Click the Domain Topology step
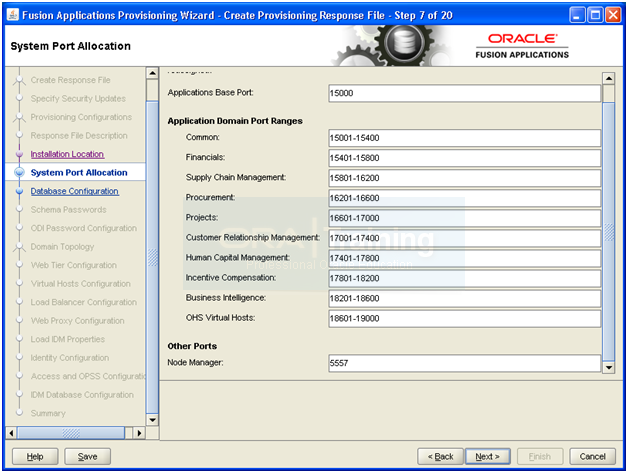Image resolution: width=628 pixels, height=473 pixels. pos(62,247)
